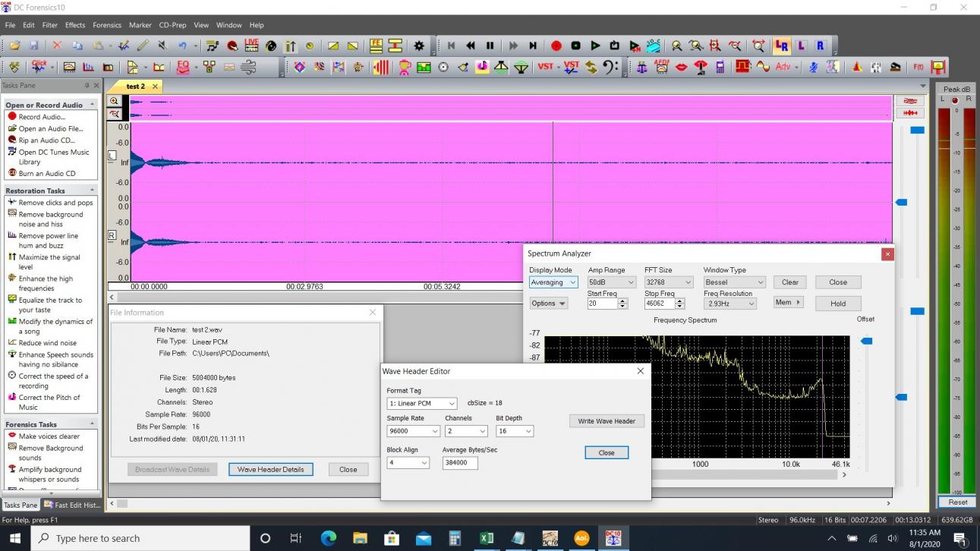Click the blue microphone toolbar icon
Image resolution: width=980 pixels, height=551 pixels.
pyautogui.click(x=813, y=67)
